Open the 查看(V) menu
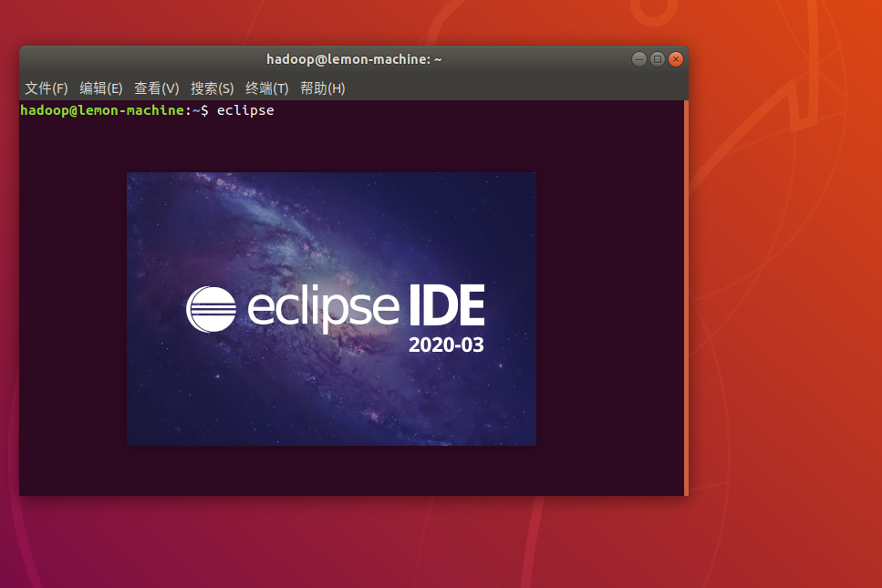 (x=156, y=88)
